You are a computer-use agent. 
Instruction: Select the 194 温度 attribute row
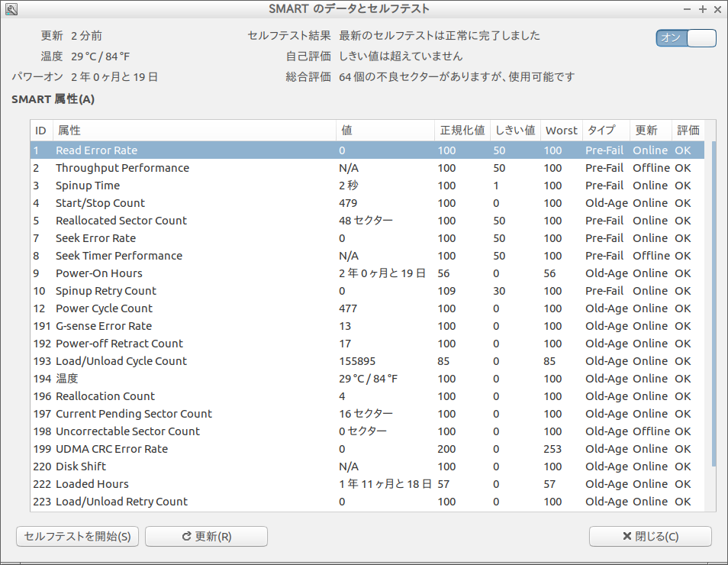[x=367, y=379]
